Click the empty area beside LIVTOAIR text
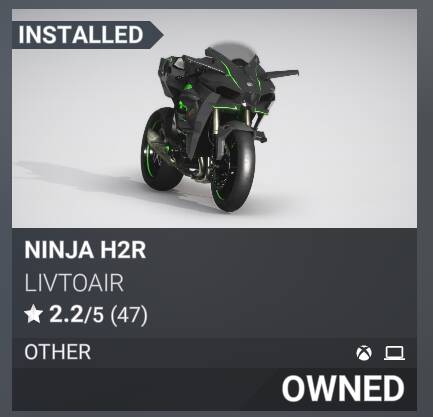The image size is (433, 417). coord(267,283)
